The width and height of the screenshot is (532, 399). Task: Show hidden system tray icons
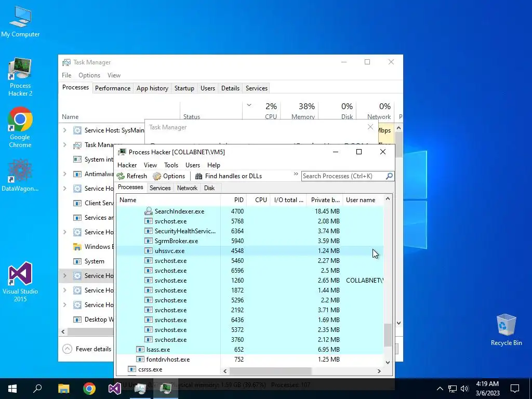pyautogui.click(x=440, y=389)
